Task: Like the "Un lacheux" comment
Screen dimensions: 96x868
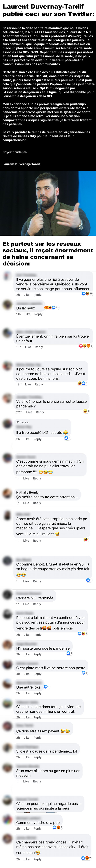Action: click(x=28, y=314)
